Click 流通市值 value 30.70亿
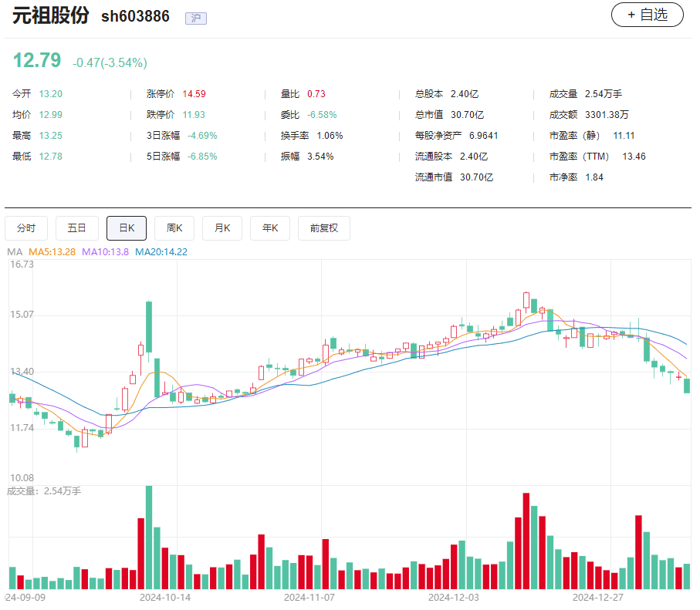The image size is (700, 610). pos(476,177)
